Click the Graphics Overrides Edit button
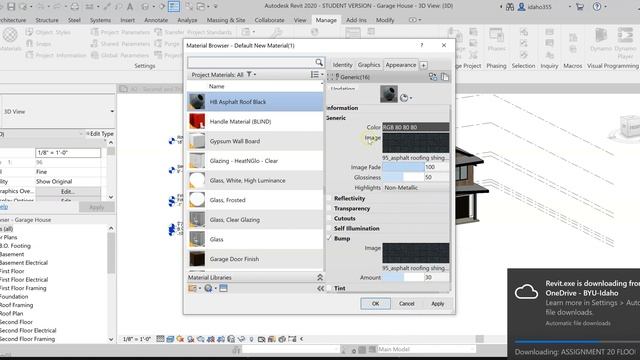The height and width of the screenshot is (360, 640). point(68,191)
